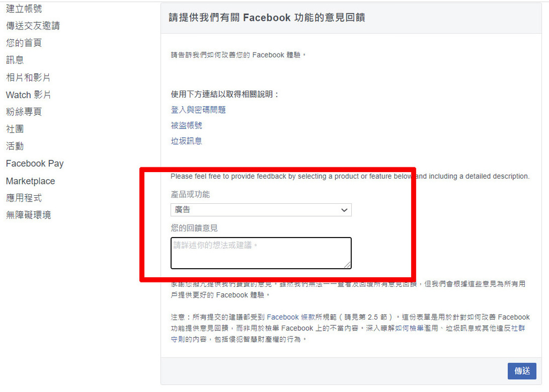Select 傳送交友邀請 in the sidebar
Image resolution: width=549 pixels, height=392 pixels.
point(33,26)
